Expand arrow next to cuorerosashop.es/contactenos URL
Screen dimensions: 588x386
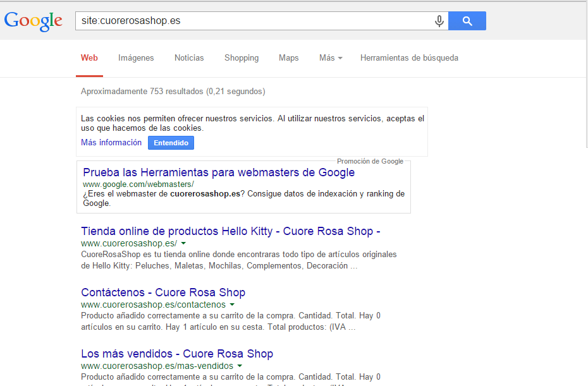pos(232,305)
